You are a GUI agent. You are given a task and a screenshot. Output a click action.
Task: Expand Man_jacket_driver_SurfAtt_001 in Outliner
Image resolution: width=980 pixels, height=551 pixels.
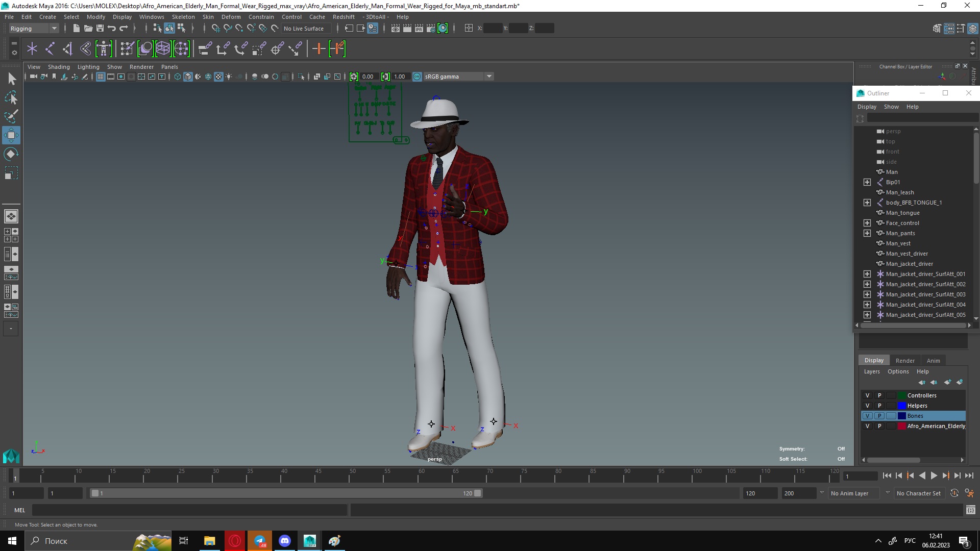point(867,274)
